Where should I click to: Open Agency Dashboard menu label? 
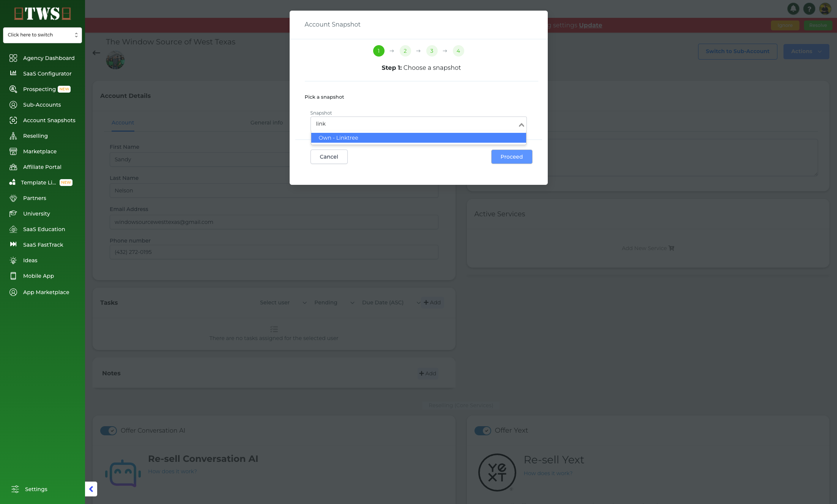coord(49,58)
